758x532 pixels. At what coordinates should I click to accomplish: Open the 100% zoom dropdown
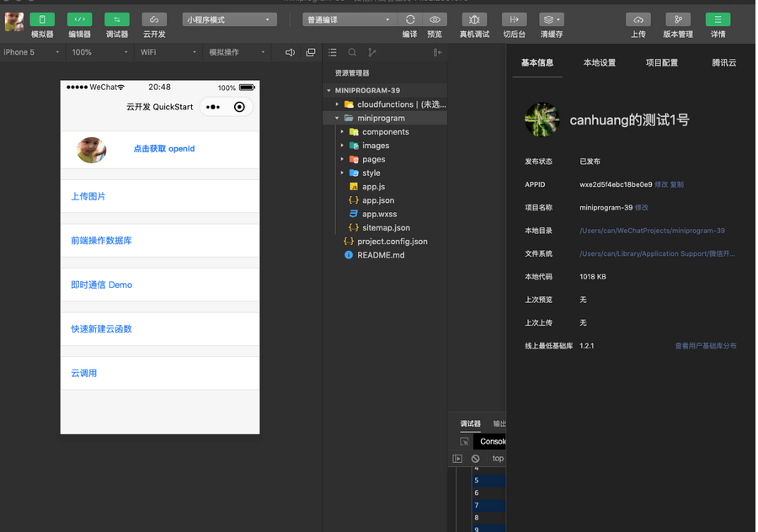click(99, 52)
